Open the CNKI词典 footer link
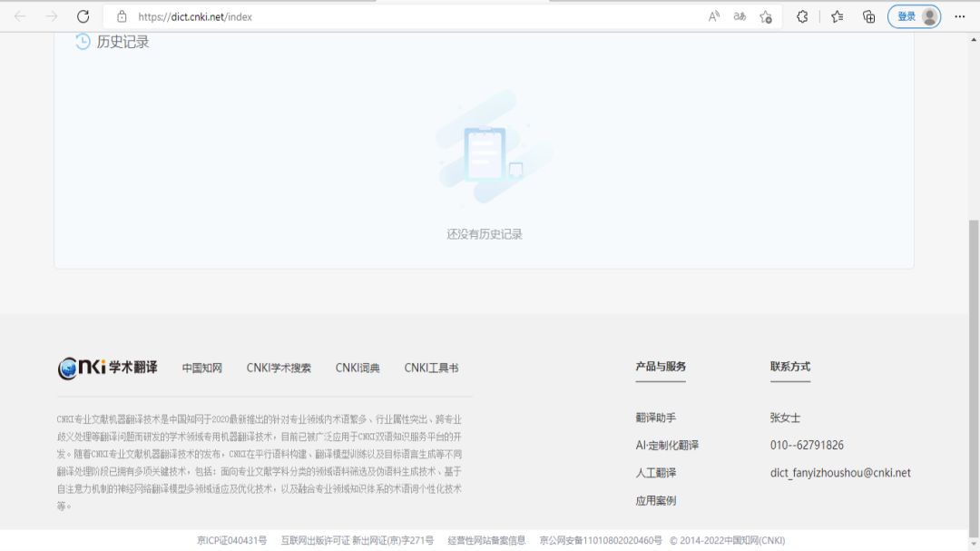This screenshot has height=551, width=980. click(358, 368)
